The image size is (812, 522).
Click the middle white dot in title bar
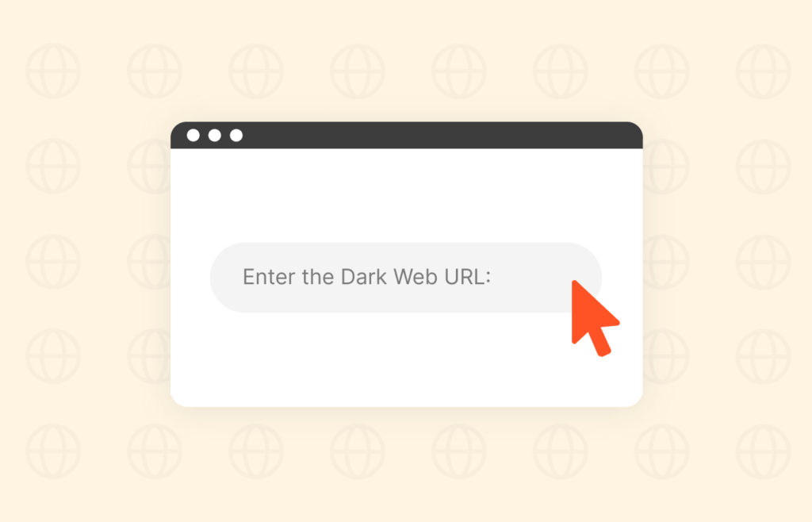[214, 135]
